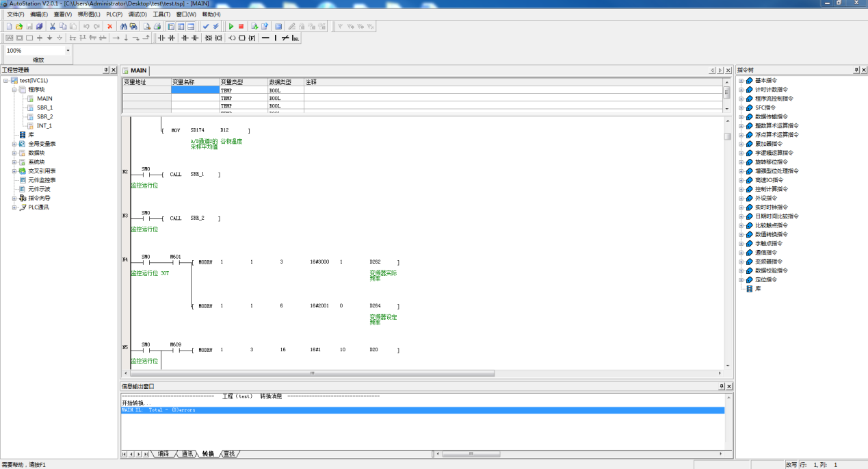Click the scissors Cut icon

pyautogui.click(x=53, y=27)
